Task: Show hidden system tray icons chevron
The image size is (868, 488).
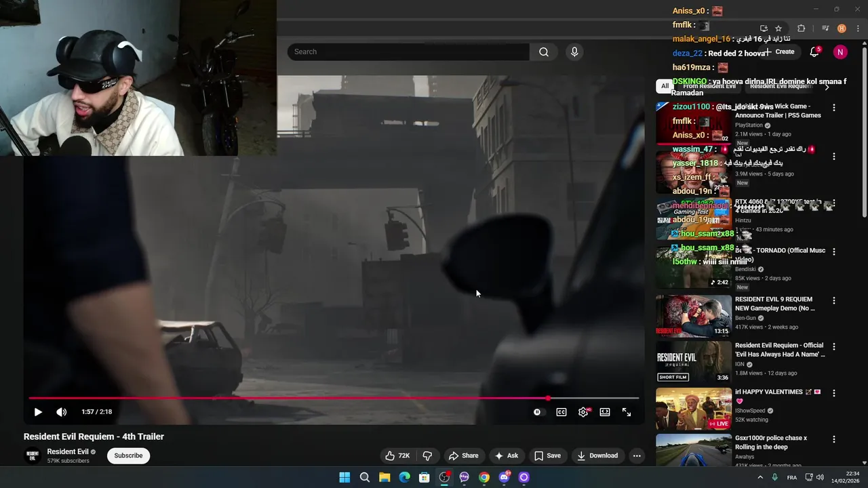Action: 759,477
